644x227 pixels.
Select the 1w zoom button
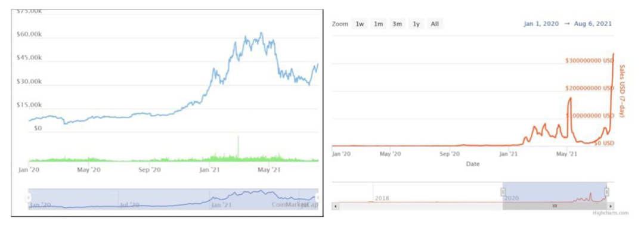point(360,24)
